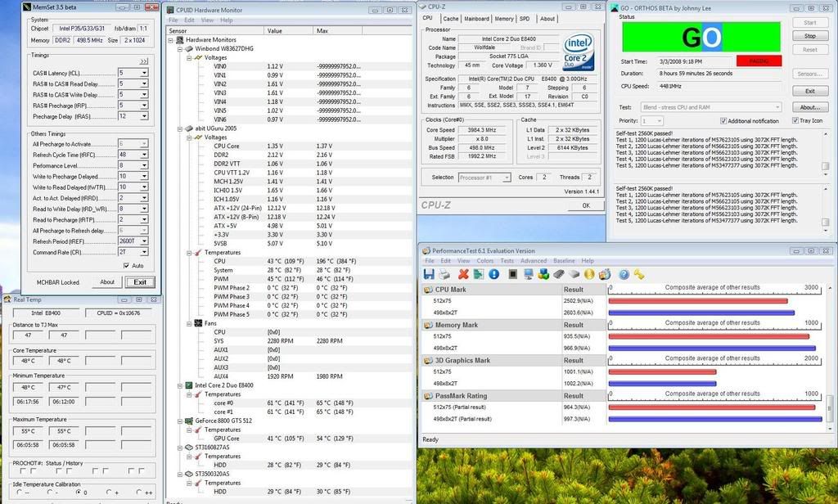Screen dimensions: 838x504
Task: Click the Intel Core 2 Duo logo in CPU-Z
Action: (579, 52)
